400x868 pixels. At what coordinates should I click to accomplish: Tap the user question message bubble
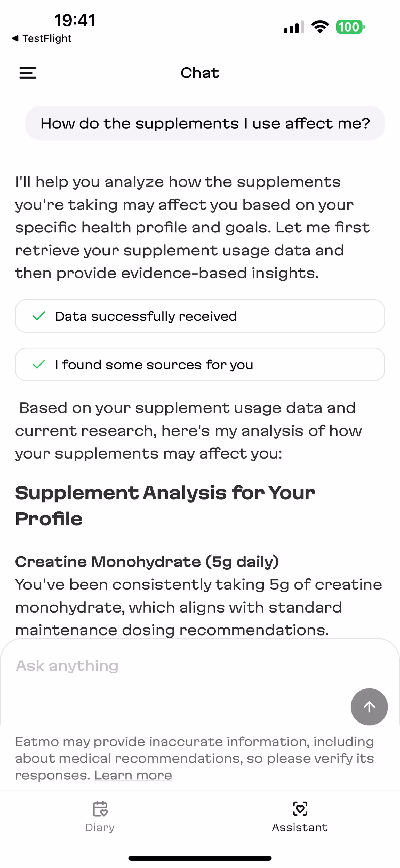[x=205, y=123]
